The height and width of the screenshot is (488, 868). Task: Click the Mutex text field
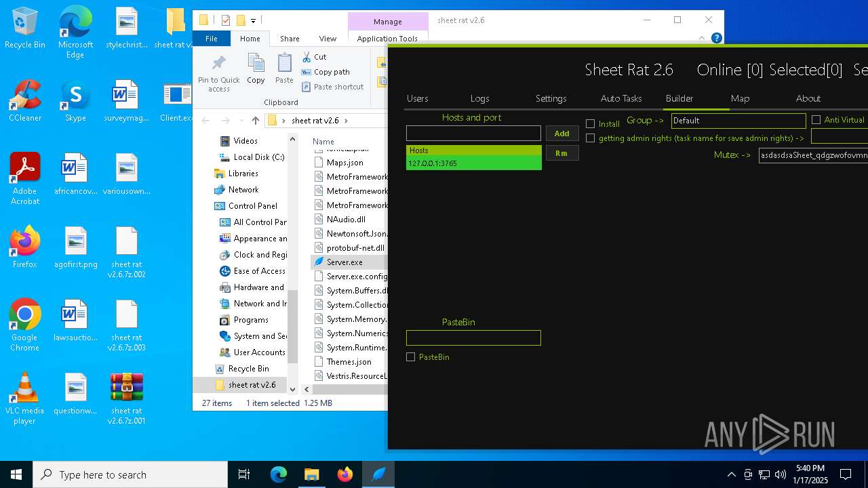click(x=813, y=155)
